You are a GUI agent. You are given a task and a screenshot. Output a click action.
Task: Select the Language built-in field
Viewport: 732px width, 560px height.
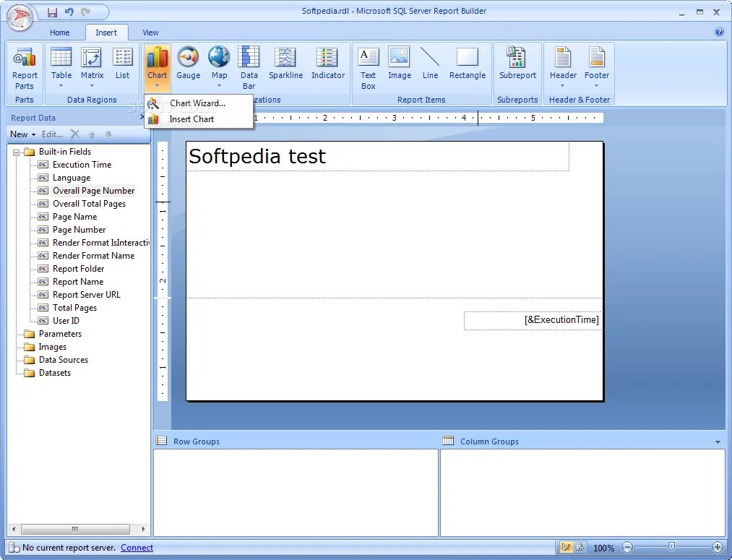point(72,178)
